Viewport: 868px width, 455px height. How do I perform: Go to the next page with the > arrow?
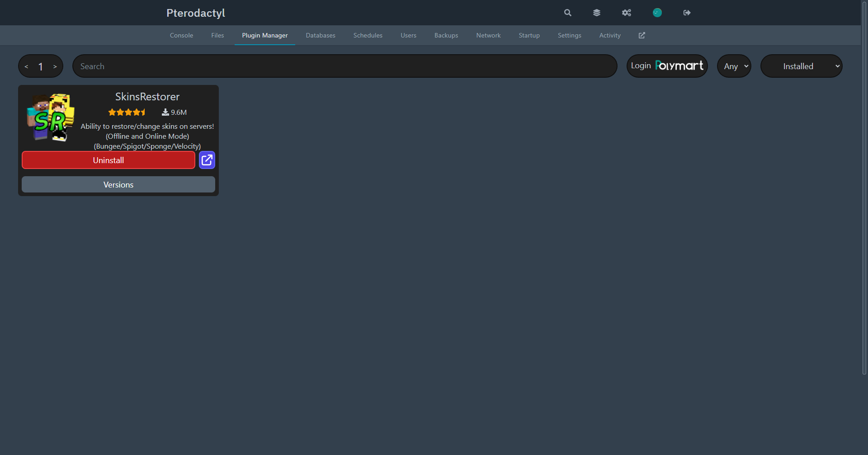pos(55,66)
